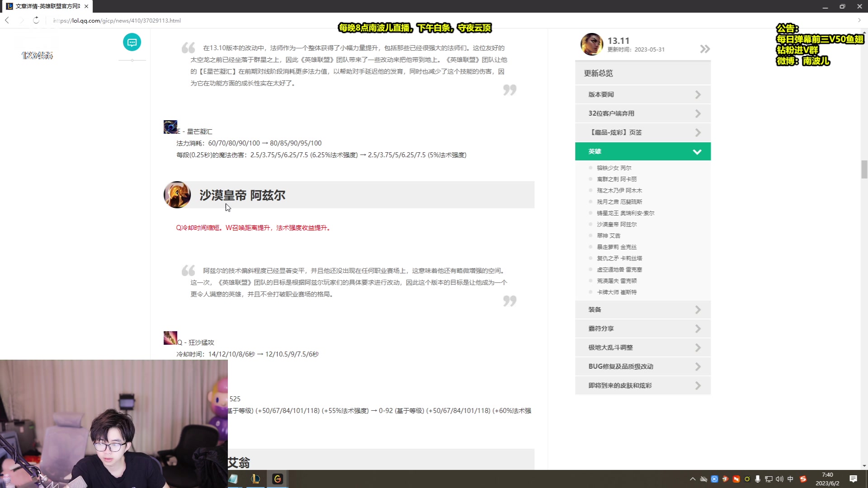Open the orange G app in the taskbar
This screenshot has width=868, height=488.
(278, 479)
